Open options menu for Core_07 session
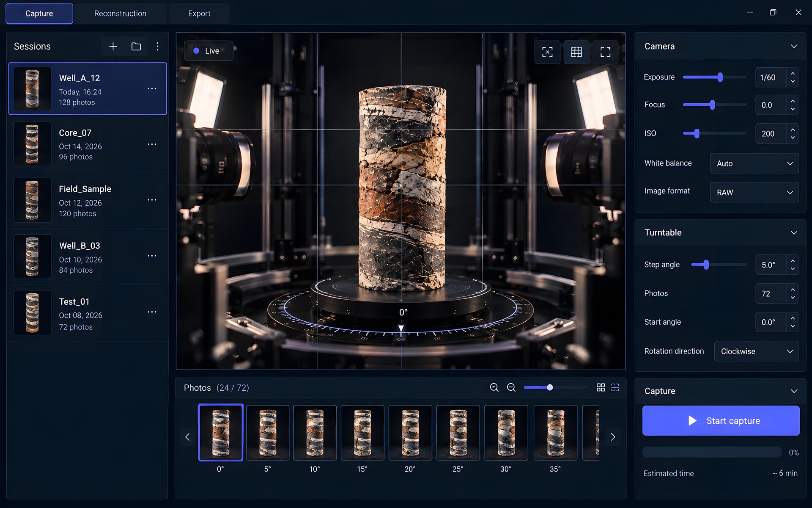 tap(152, 144)
